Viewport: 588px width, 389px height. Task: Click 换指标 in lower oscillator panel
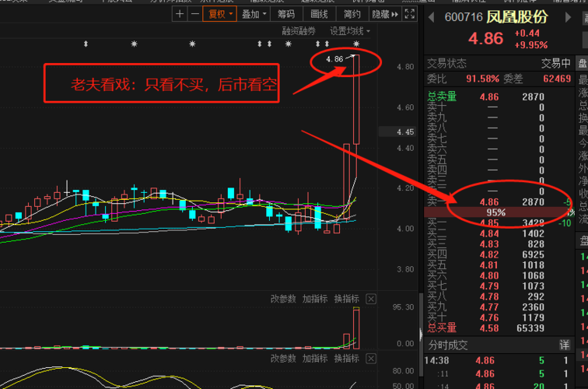(347, 359)
